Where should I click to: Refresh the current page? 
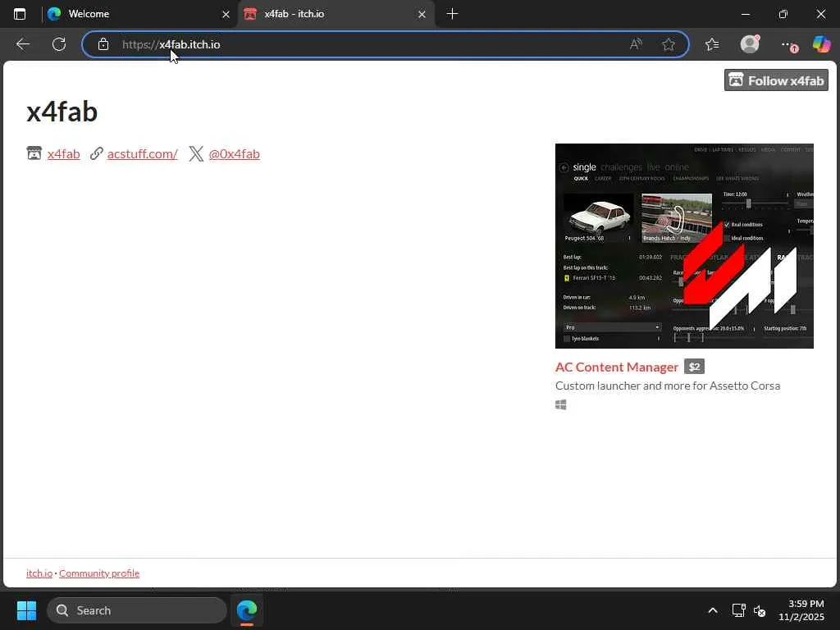(59, 44)
